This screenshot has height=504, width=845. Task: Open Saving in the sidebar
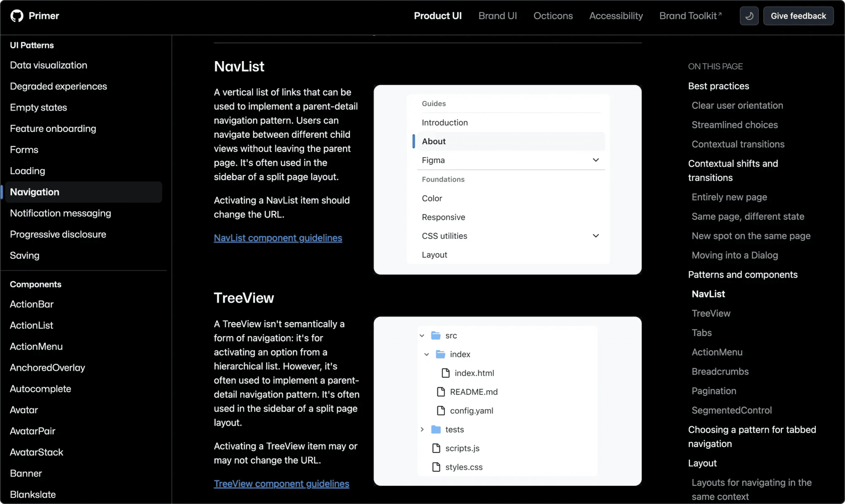click(25, 256)
